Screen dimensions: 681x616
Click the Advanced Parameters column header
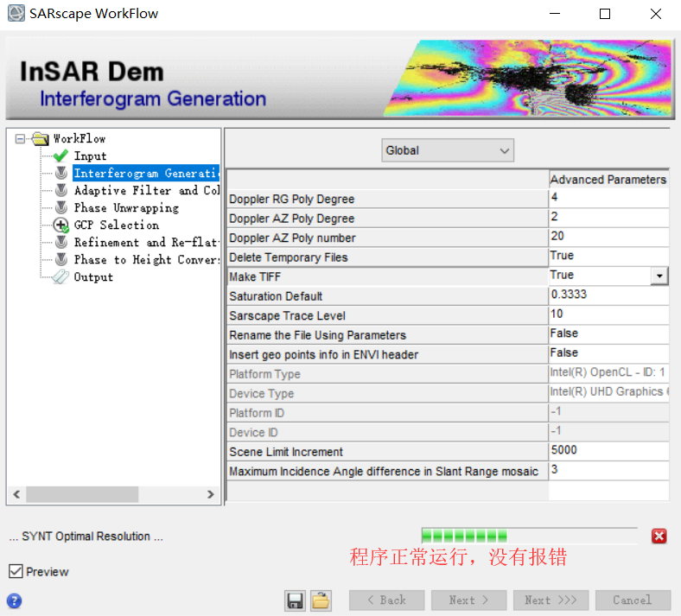pos(608,180)
